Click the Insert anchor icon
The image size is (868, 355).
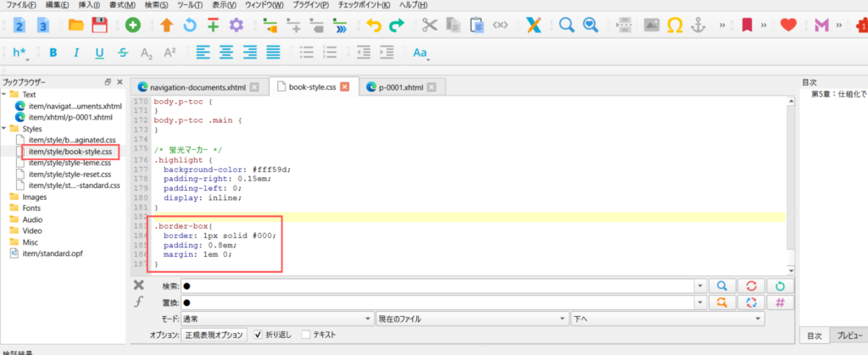coord(698,25)
